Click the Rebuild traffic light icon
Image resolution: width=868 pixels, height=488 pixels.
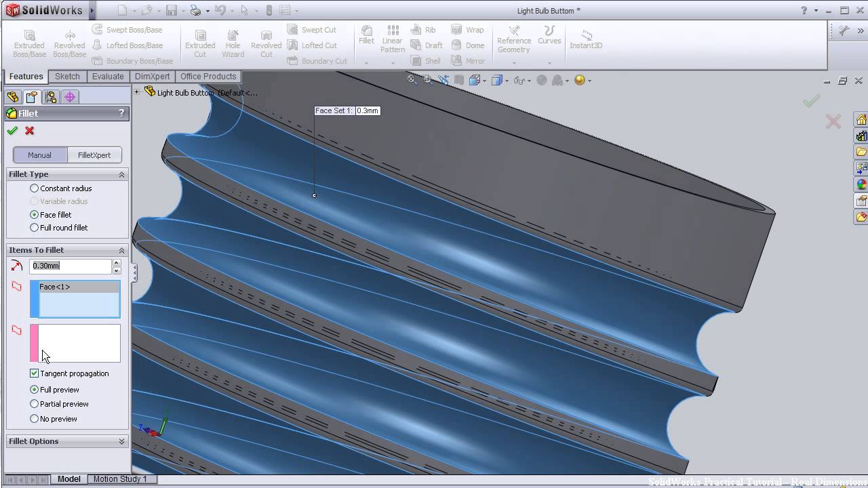click(x=269, y=10)
